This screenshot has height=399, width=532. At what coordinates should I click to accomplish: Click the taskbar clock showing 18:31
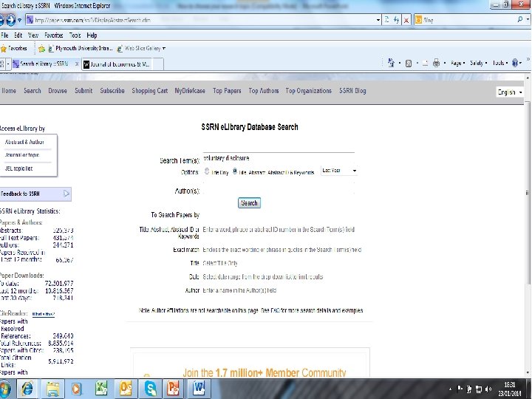pyautogui.click(x=510, y=389)
